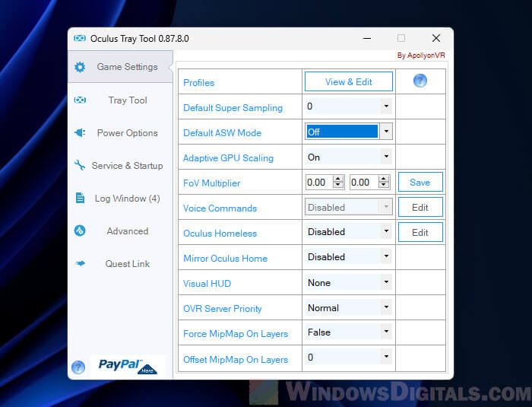532x407 pixels.
Task: Open the Tray Tool tab
Action: click(x=120, y=100)
